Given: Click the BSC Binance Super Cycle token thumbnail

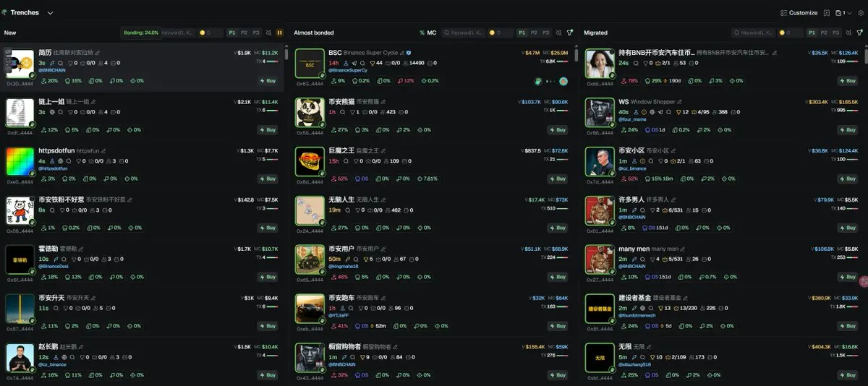Looking at the screenshot, I should (x=310, y=63).
